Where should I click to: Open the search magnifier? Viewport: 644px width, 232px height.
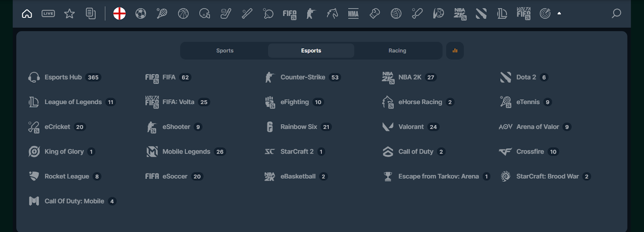click(616, 14)
